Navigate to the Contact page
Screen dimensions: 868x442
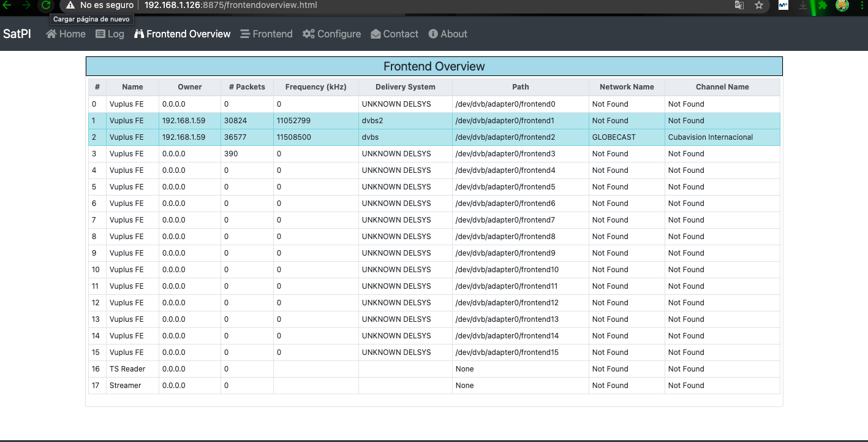(394, 34)
